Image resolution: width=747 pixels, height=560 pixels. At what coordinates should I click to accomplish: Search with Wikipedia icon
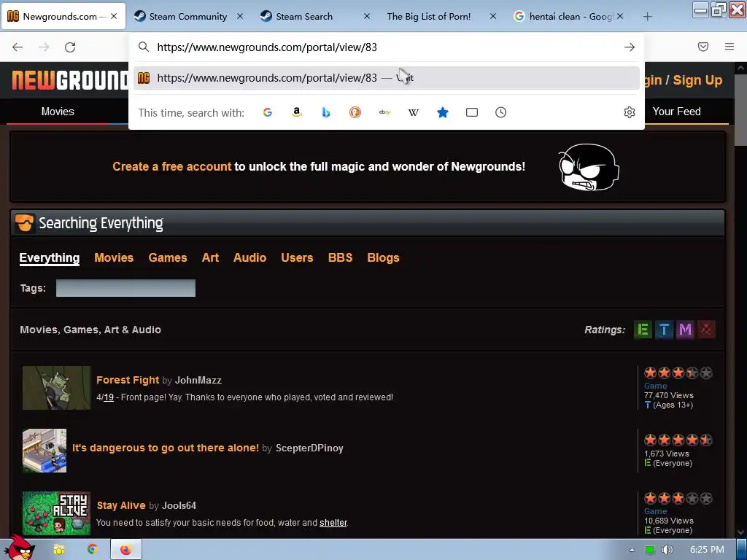414,112
